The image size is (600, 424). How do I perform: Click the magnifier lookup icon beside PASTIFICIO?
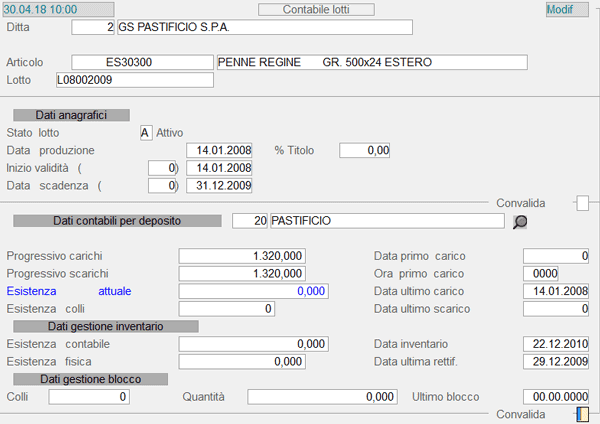(x=520, y=222)
